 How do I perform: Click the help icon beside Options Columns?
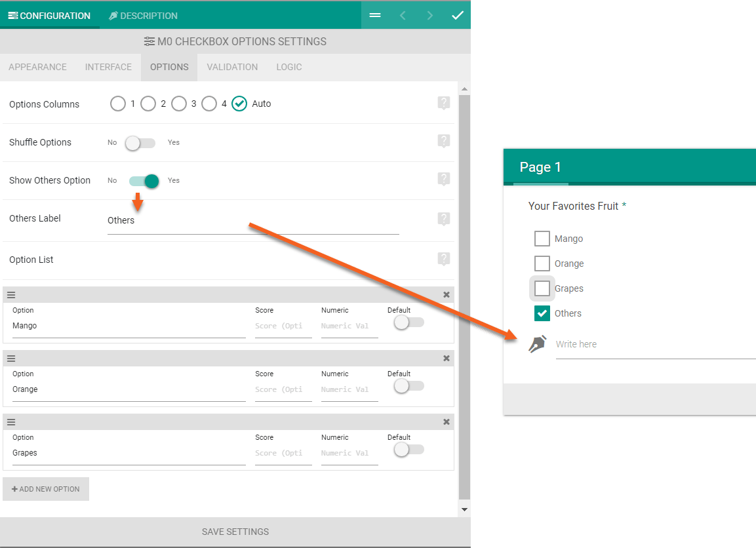click(443, 103)
